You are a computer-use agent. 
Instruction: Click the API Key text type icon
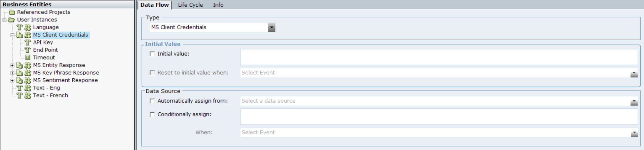(x=28, y=42)
